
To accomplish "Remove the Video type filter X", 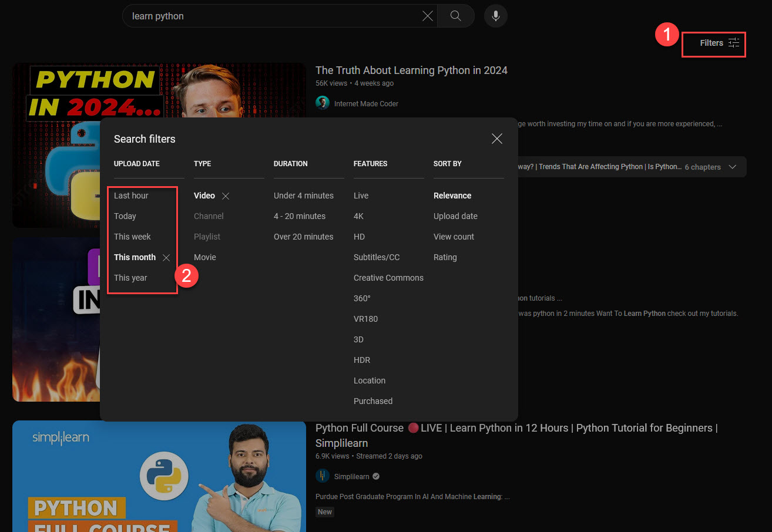I will tap(226, 196).
